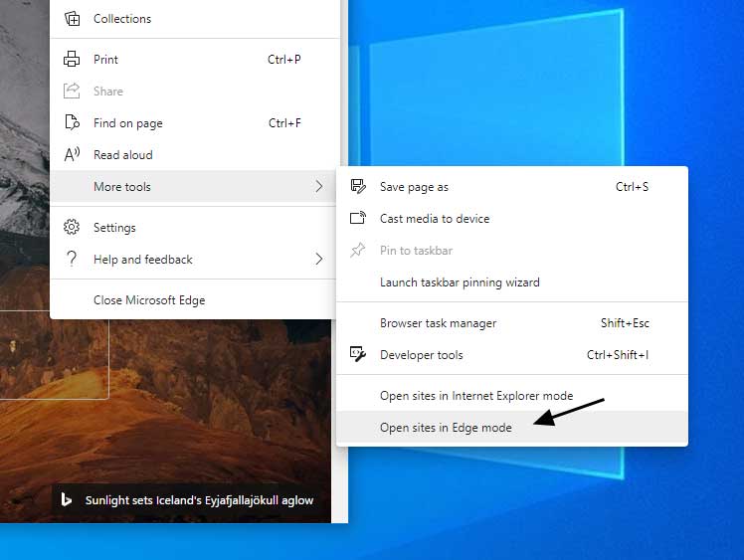
Task: Click the Find on page icon
Action: 72,122
